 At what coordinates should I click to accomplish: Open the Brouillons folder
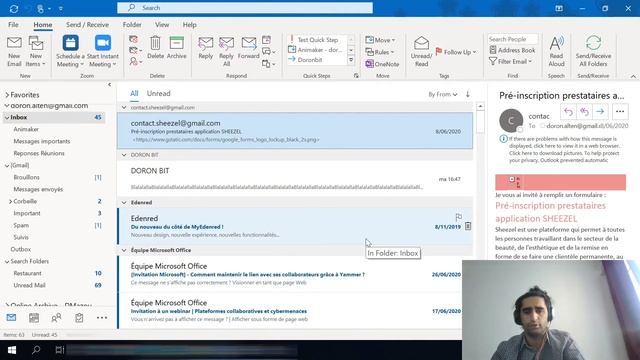click(27, 177)
